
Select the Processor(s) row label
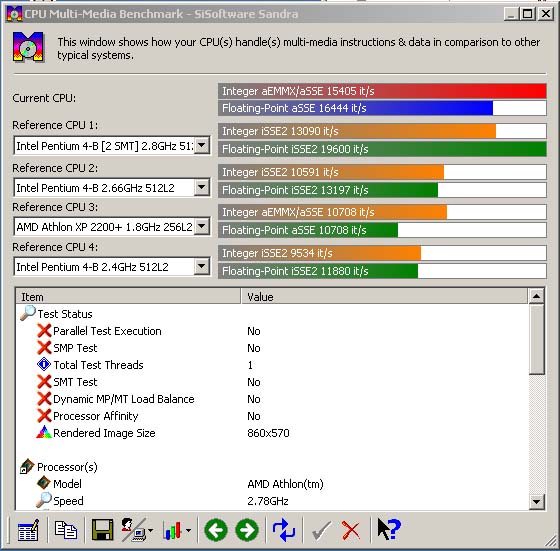coord(67,467)
